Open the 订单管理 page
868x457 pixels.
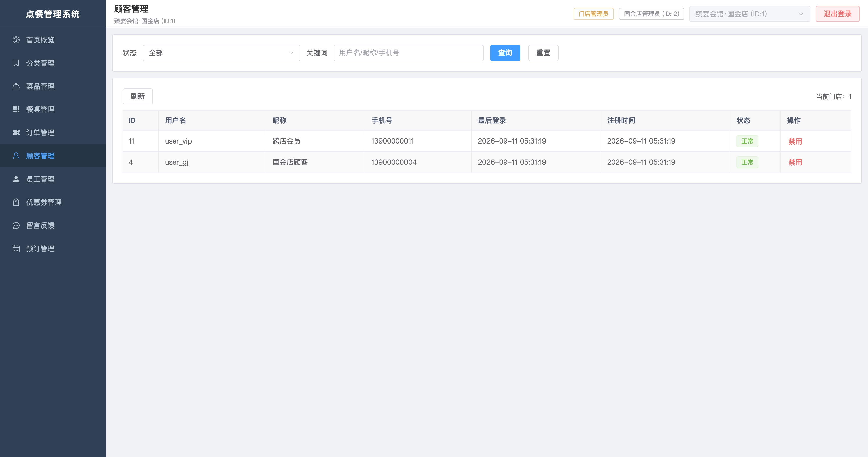pyautogui.click(x=53, y=133)
